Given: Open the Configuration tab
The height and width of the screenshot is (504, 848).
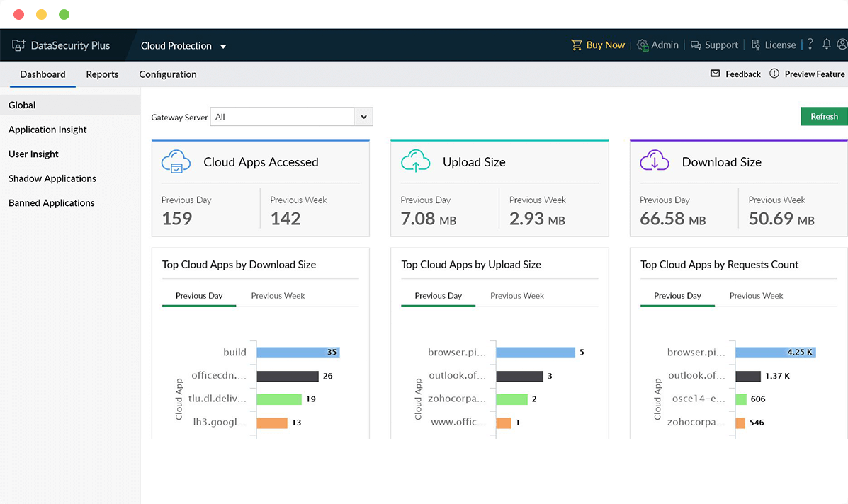Looking at the screenshot, I should point(168,74).
